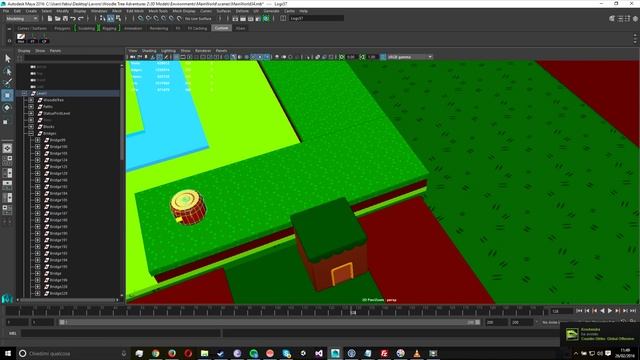This screenshot has width=640, height=360.
Task: Toggle Snap to Curves
Action: 148,18
